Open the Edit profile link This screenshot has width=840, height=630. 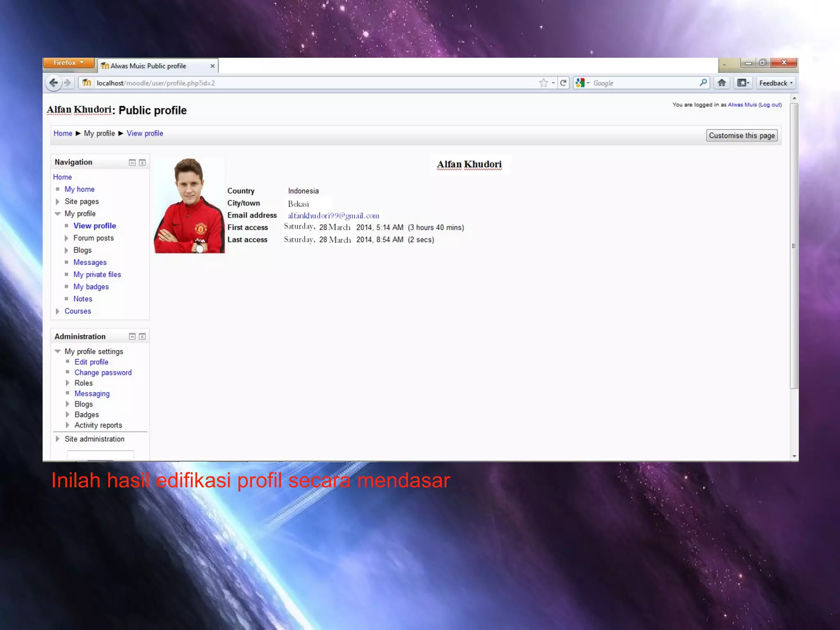91,362
